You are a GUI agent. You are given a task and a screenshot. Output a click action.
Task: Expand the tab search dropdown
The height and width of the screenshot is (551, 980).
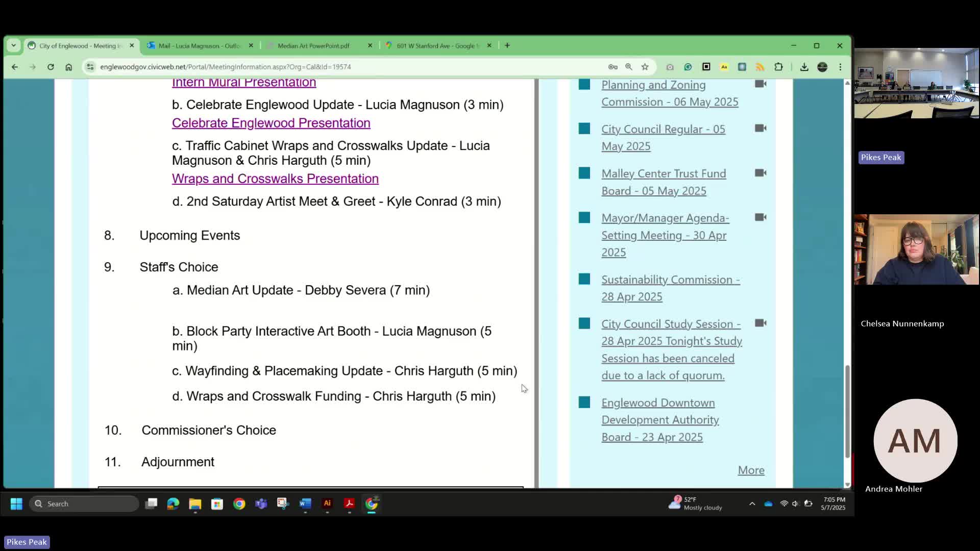pos(14,45)
